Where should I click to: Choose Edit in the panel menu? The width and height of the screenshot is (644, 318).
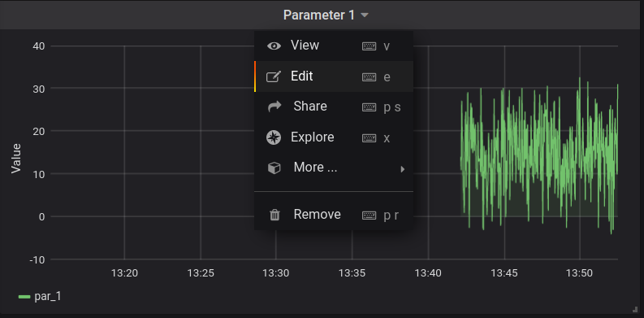pyautogui.click(x=334, y=76)
